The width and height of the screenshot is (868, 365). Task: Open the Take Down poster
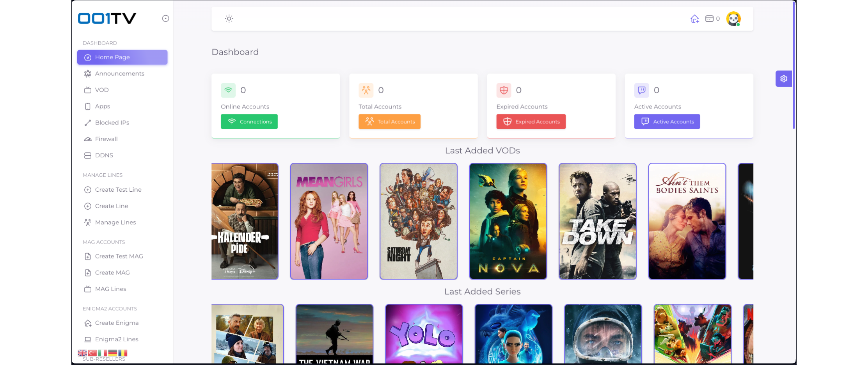598,221
